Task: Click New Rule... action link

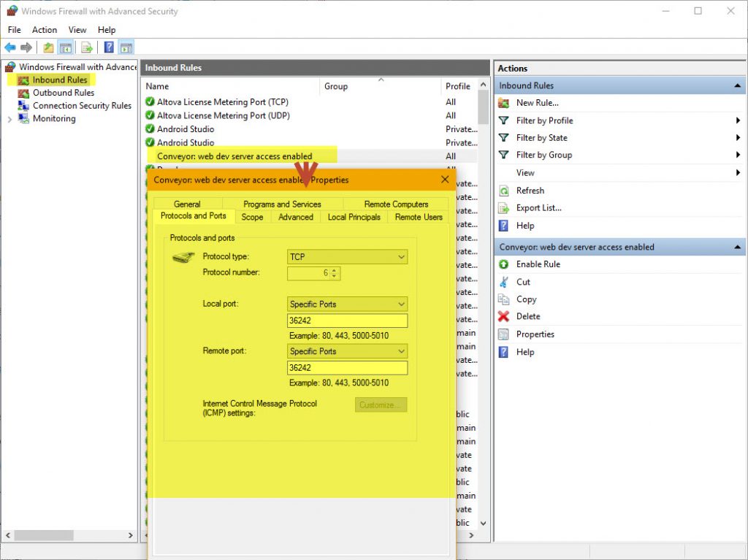Action: pos(537,102)
